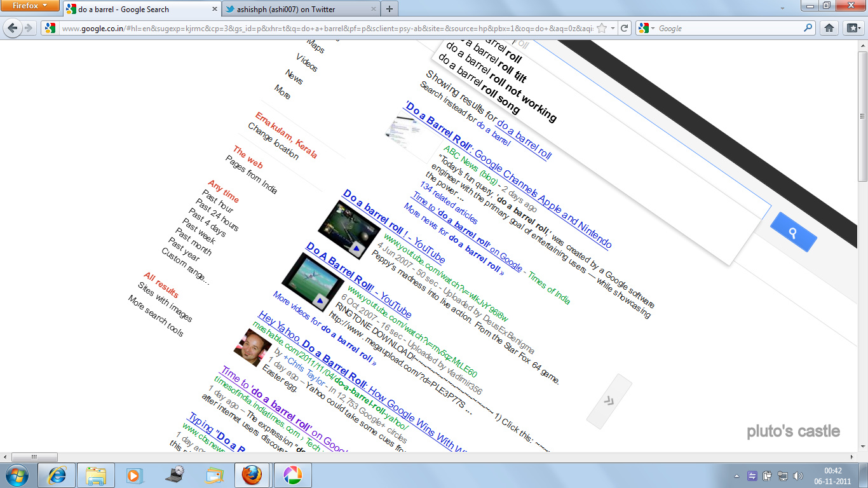The image size is (868, 488).
Task: Click 'Search instead for do a barrel'
Action: (x=465, y=115)
